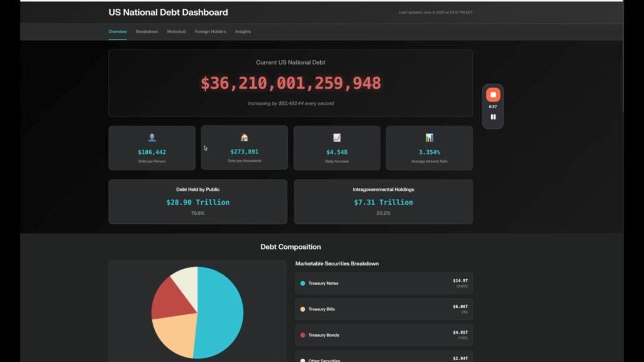
Task: Select the Foreign Holders tab
Action: click(210, 31)
